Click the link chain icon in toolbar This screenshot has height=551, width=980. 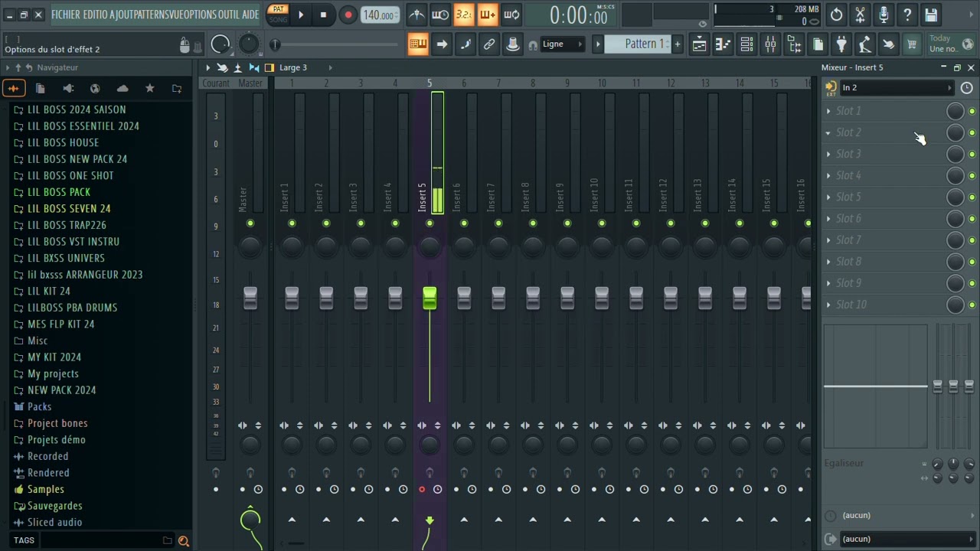coord(489,44)
